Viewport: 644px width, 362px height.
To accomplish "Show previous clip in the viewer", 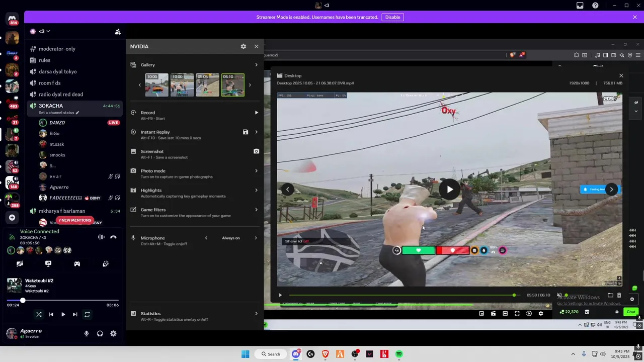I will (287, 190).
